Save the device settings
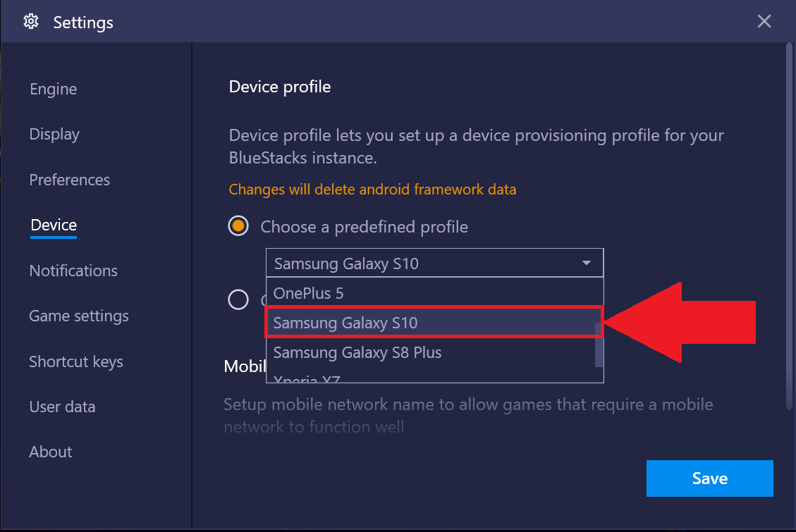 709,478
